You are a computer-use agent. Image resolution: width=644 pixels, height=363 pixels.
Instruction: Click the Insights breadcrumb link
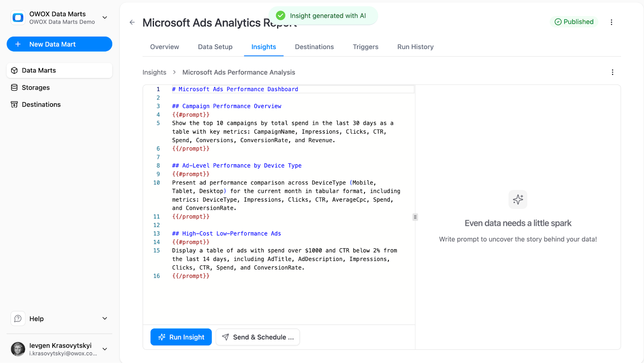[154, 72]
